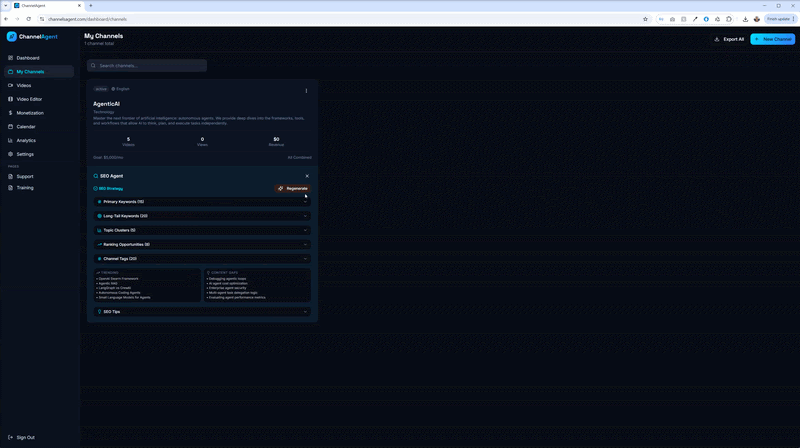
Task: Click the Search channels input field
Action: pos(150,66)
